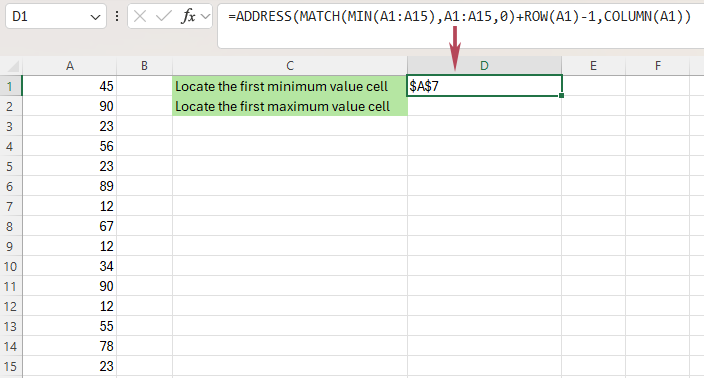The height and width of the screenshot is (378, 704).
Task: Expand the dropdown next to fx
Action: click(205, 17)
